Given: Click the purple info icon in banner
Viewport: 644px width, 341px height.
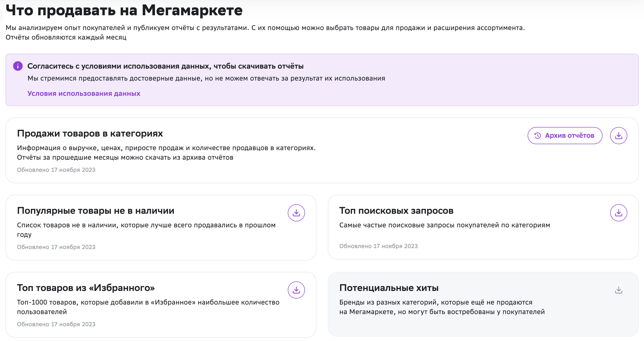Looking at the screenshot, I should pyautogui.click(x=18, y=66).
